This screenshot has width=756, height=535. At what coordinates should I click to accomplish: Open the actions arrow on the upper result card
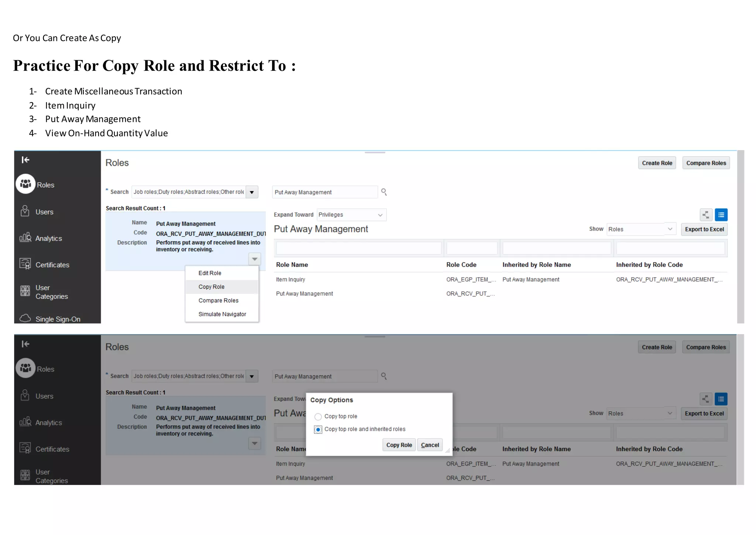click(255, 259)
